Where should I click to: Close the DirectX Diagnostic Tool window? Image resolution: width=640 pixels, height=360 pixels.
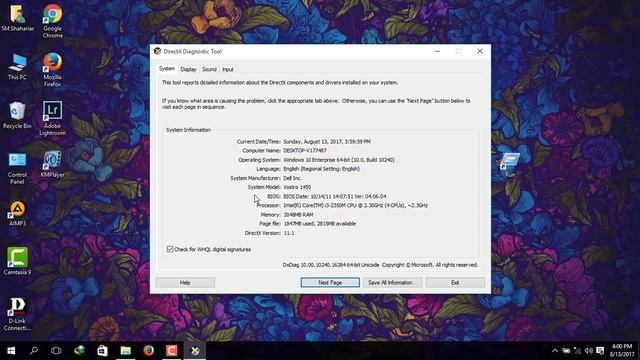(480, 51)
